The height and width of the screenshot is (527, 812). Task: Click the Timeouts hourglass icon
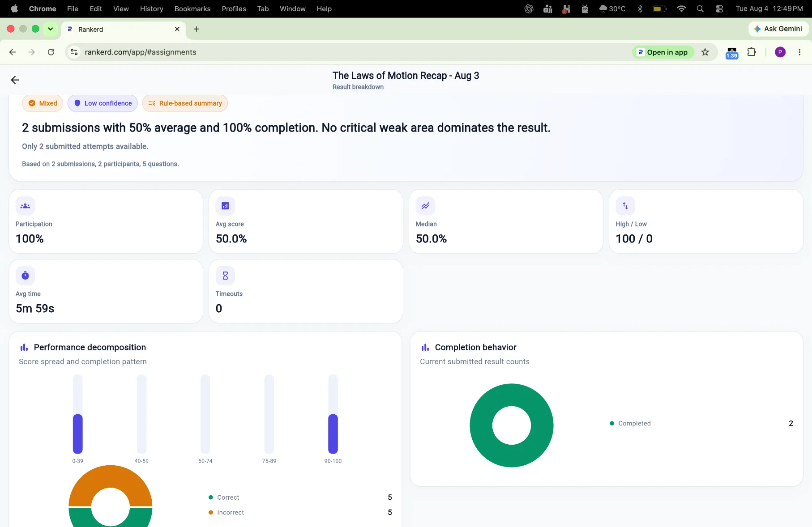(x=225, y=276)
